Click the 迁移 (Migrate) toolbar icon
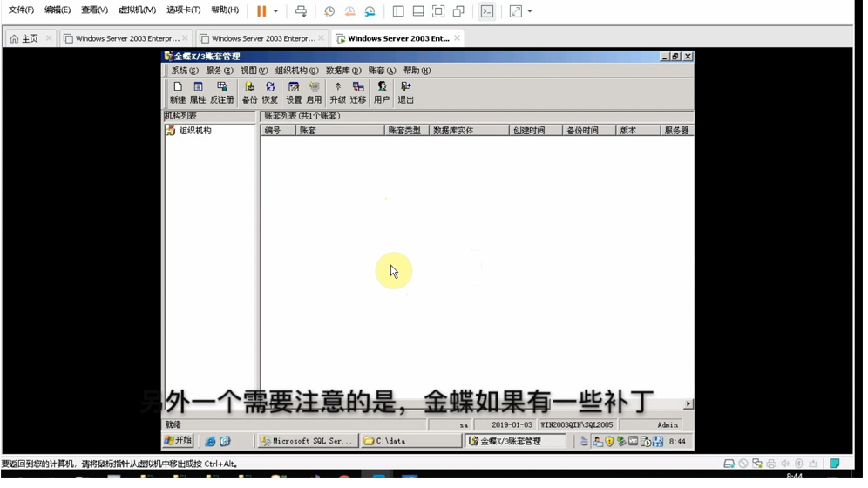Viewport: 868px width, 488px height. pos(358,92)
